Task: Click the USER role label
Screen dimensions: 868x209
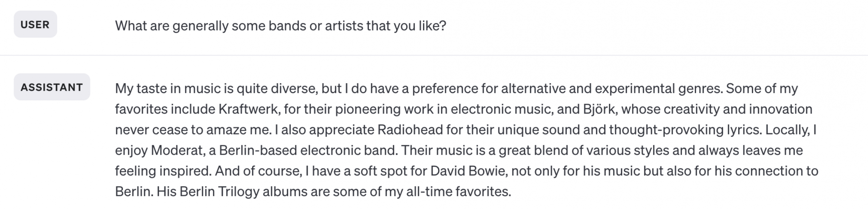Action: pos(35,24)
